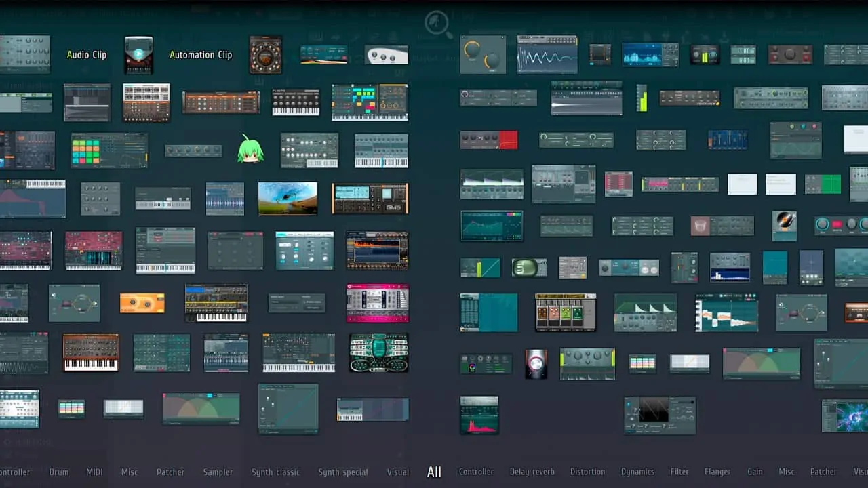
Task: Choose the pink-framed synth plugin
Action: coord(378,303)
